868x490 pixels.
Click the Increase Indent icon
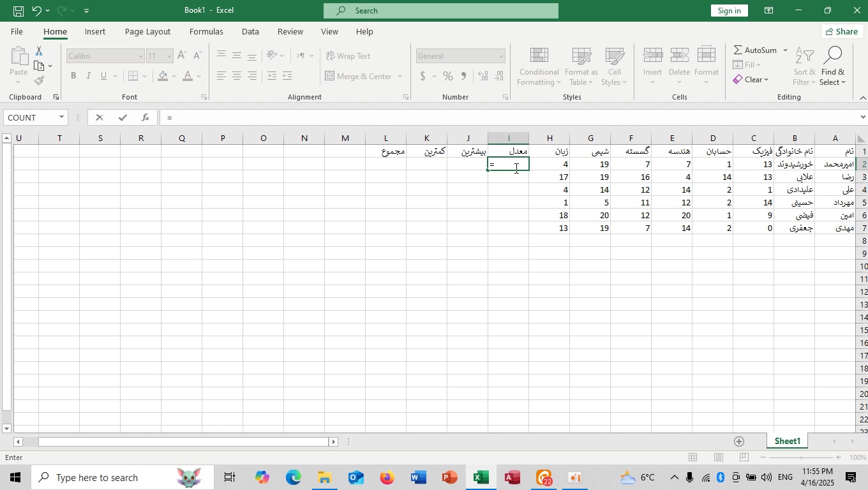287,77
